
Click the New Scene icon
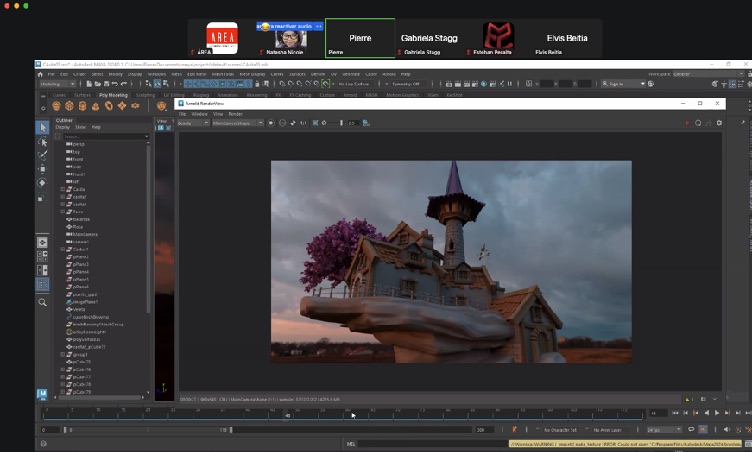click(89, 84)
